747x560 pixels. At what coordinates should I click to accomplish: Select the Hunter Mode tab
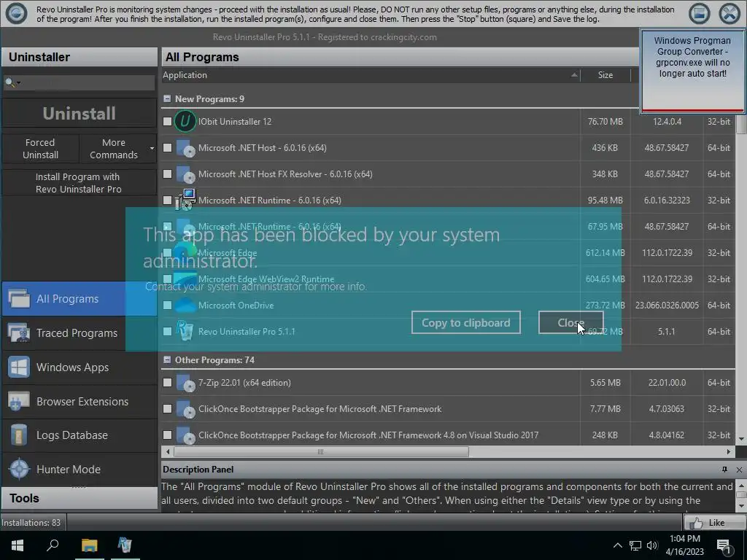click(79, 469)
